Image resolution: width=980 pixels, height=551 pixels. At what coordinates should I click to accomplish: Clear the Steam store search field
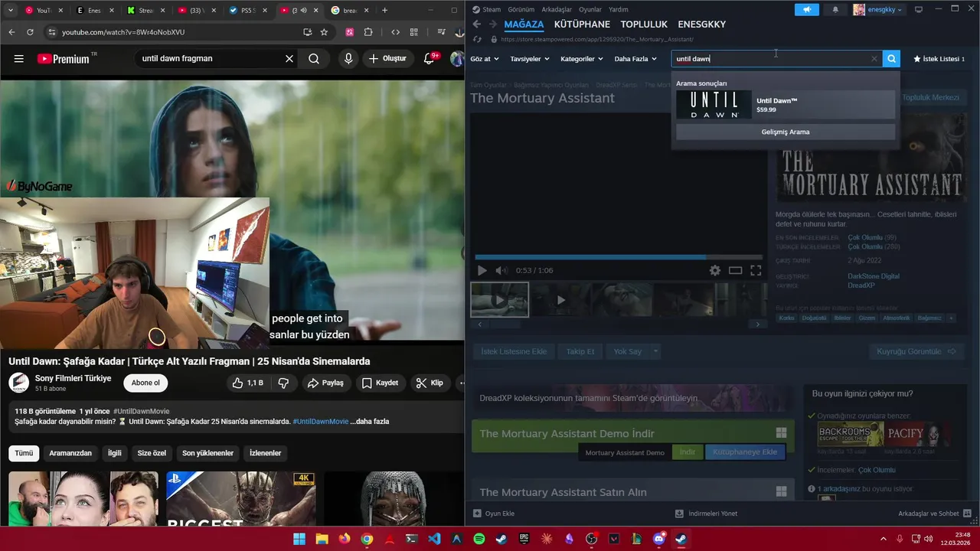874,59
